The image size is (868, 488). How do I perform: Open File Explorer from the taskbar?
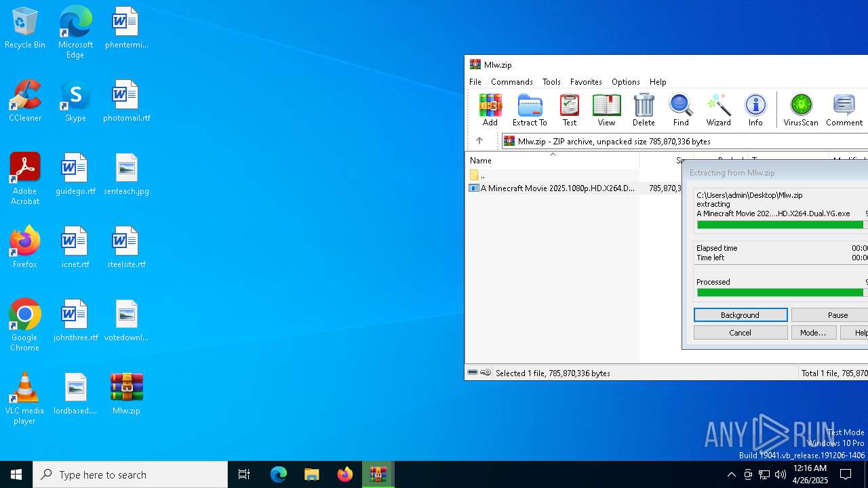(x=312, y=474)
